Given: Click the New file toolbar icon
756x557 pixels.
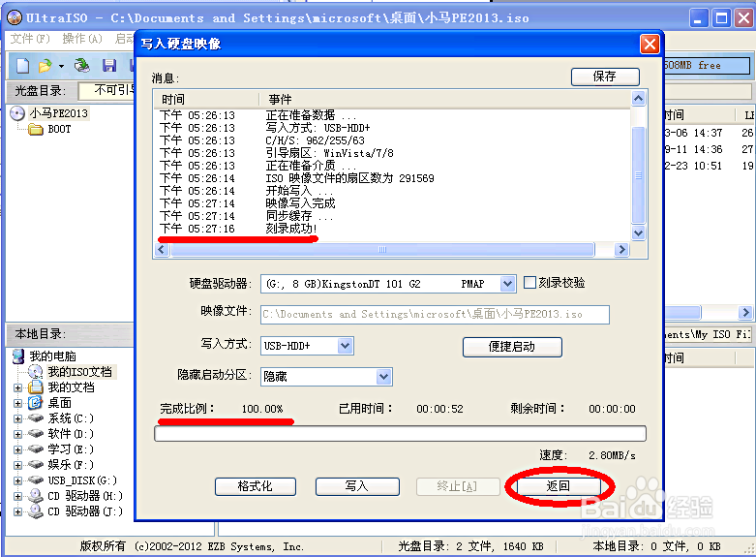Looking at the screenshot, I should [x=22, y=66].
